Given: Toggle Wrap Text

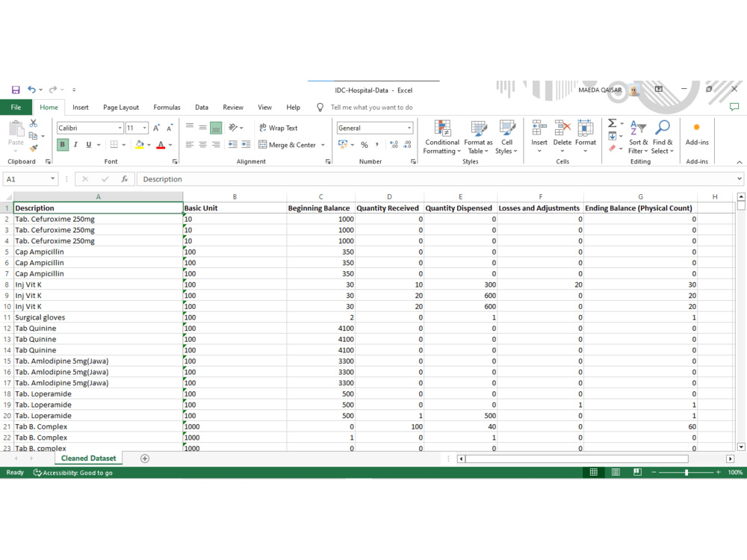Looking at the screenshot, I should [278, 128].
